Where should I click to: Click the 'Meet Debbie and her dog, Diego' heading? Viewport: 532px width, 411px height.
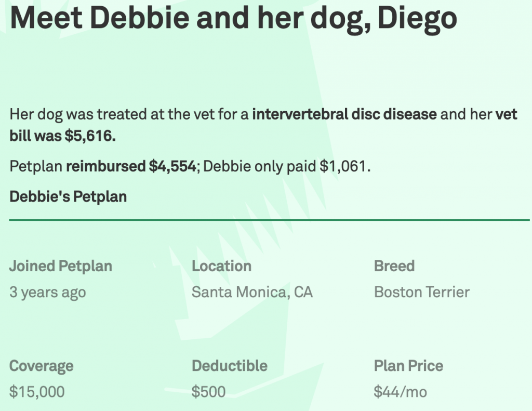pos(233,19)
